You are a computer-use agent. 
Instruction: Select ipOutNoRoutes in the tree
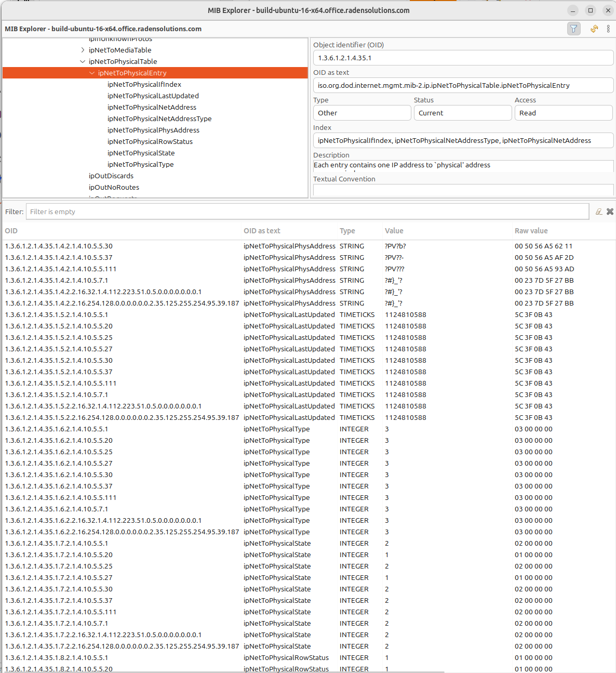point(114,187)
